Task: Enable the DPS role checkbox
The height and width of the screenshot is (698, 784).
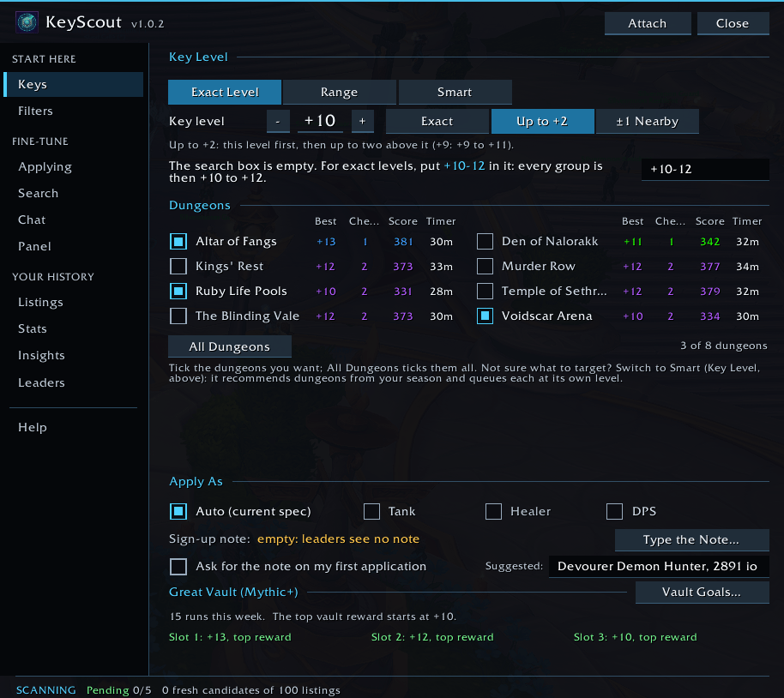Action: coord(614,512)
